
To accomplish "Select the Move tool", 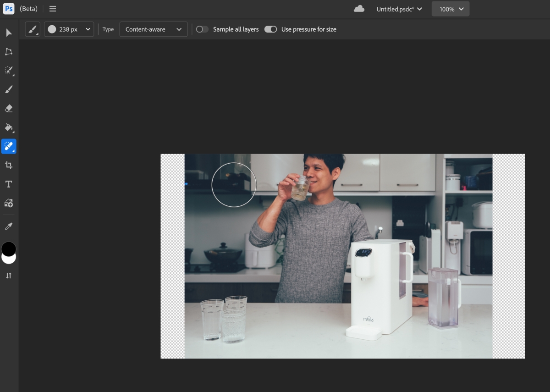I will (9, 33).
